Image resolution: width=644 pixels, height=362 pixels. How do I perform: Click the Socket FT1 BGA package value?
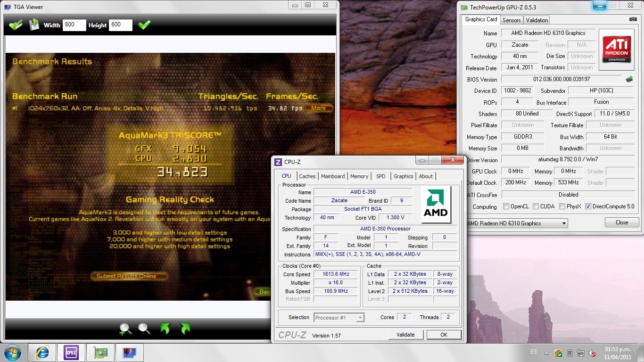(363, 209)
